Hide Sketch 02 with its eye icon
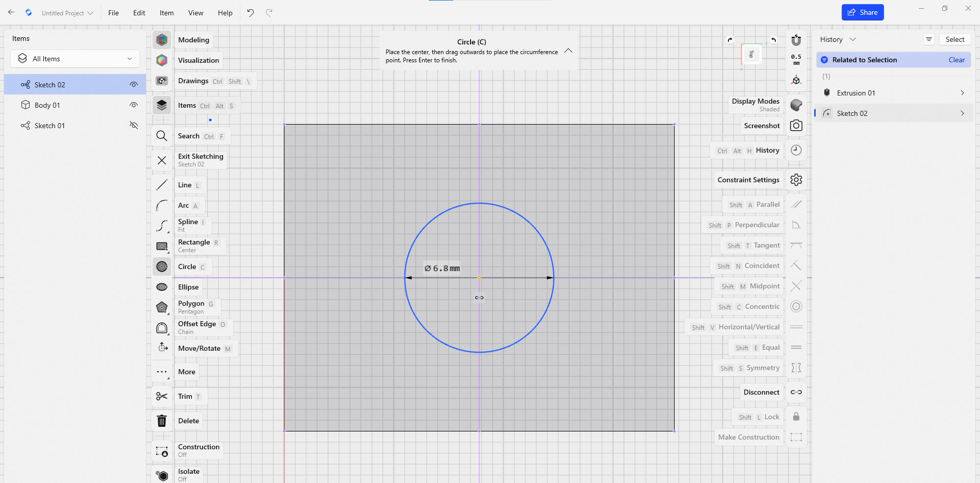Screen dimensions: 980x483 134,85
